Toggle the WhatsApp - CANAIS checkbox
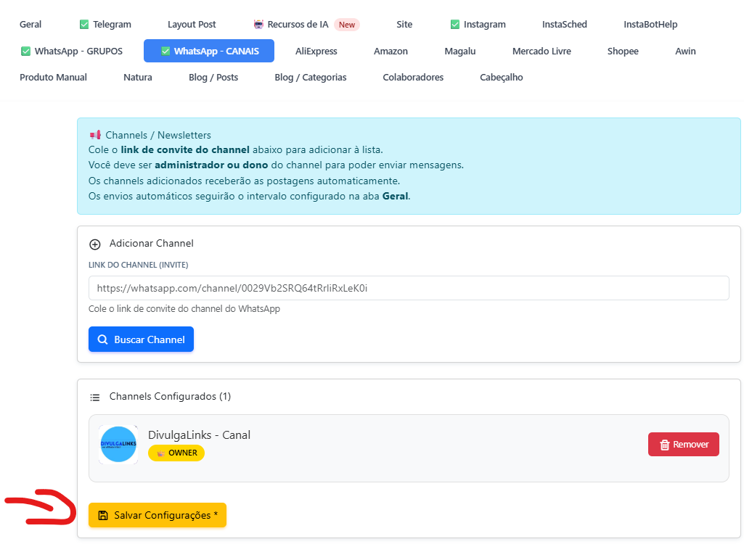Viewport: 744px width, 560px height. (x=165, y=52)
